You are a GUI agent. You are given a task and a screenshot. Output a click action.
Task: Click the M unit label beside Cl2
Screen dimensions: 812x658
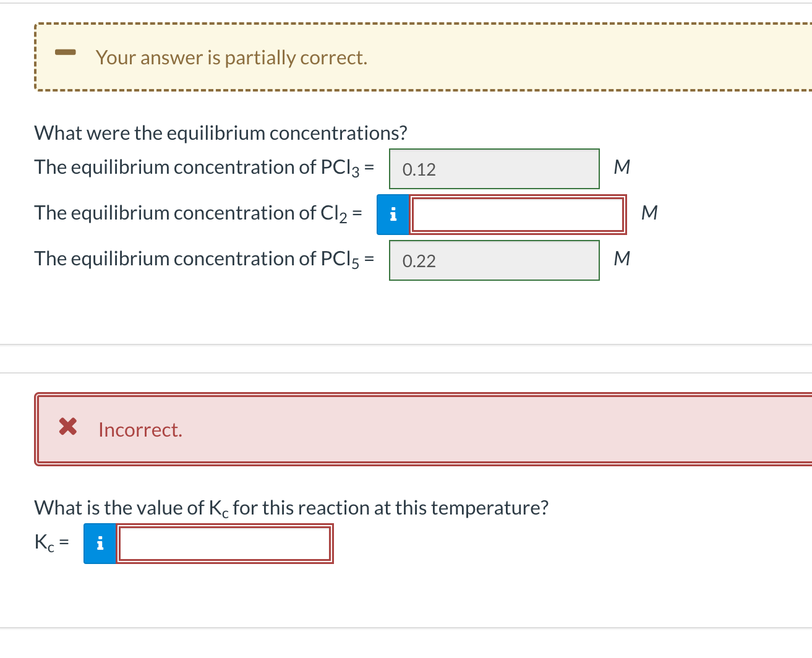pos(649,213)
